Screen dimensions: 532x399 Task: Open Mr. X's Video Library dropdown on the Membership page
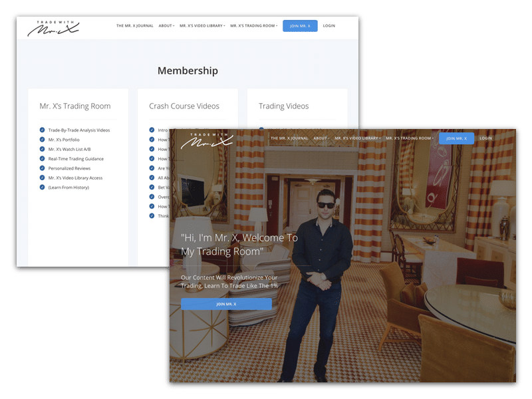[x=202, y=26]
